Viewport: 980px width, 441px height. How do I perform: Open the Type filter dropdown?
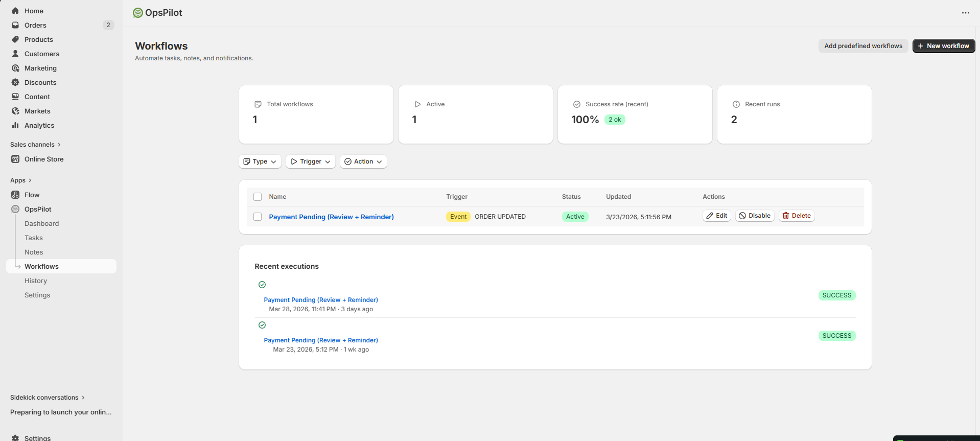(260, 161)
